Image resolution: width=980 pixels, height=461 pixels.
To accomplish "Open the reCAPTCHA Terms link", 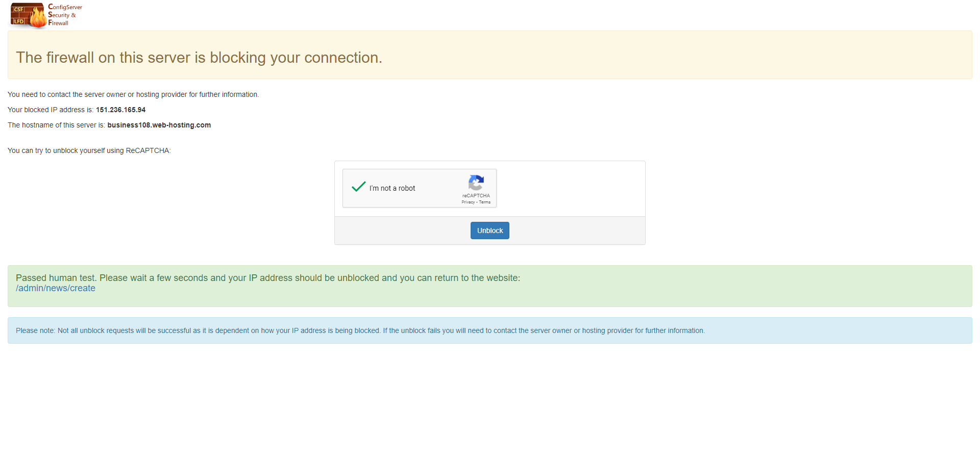I will click(x=485, y=202).
